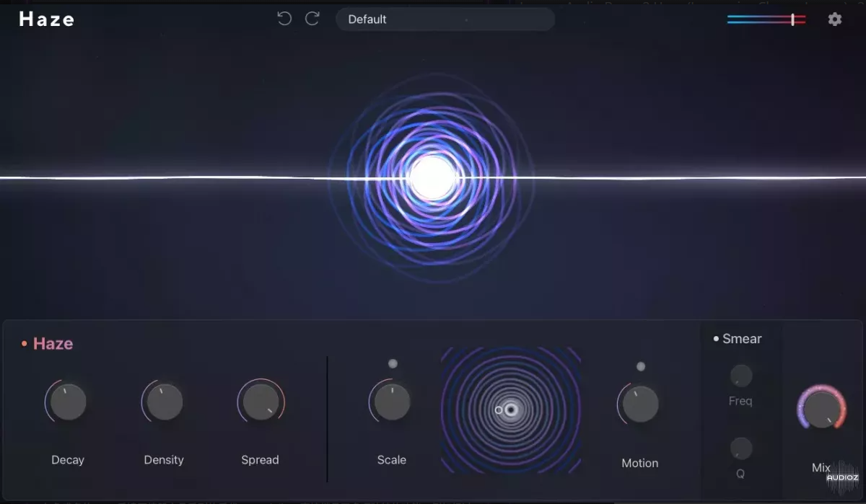Open the Default preset dropdown

(445, 19)
